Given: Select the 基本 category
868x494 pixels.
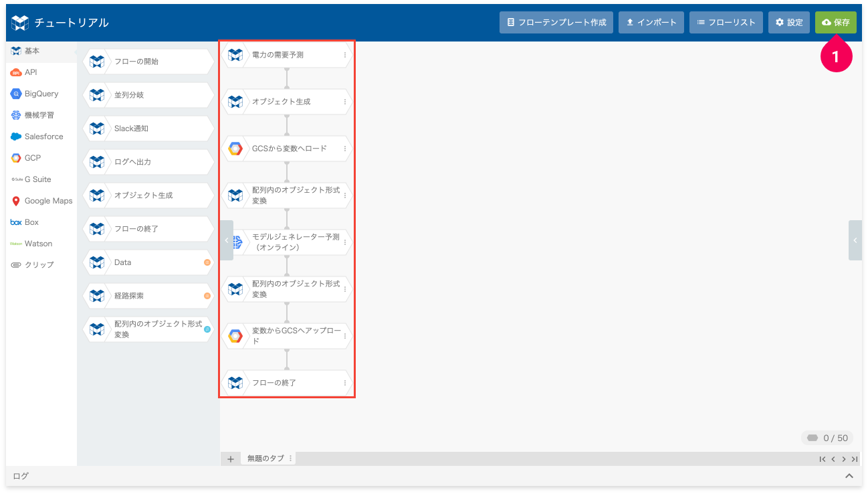Looking at the screenshot, I should click(41, 51).
